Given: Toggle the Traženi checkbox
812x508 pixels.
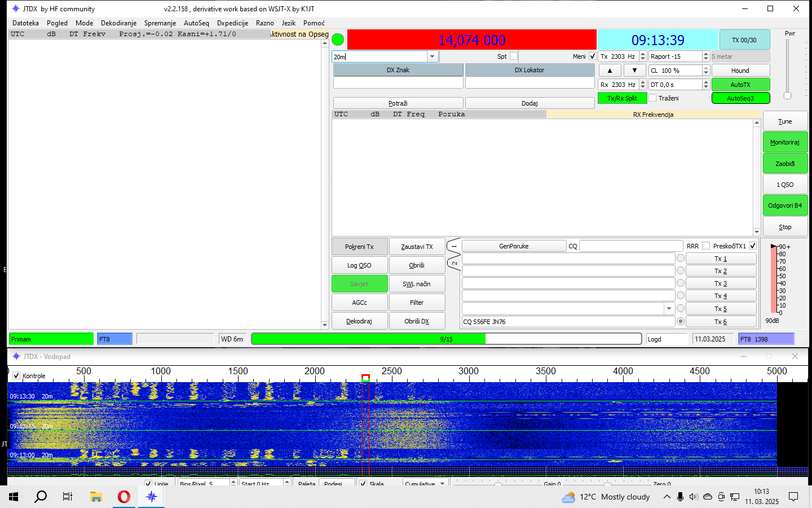Looking at the screenshot, I should (653, 98).
